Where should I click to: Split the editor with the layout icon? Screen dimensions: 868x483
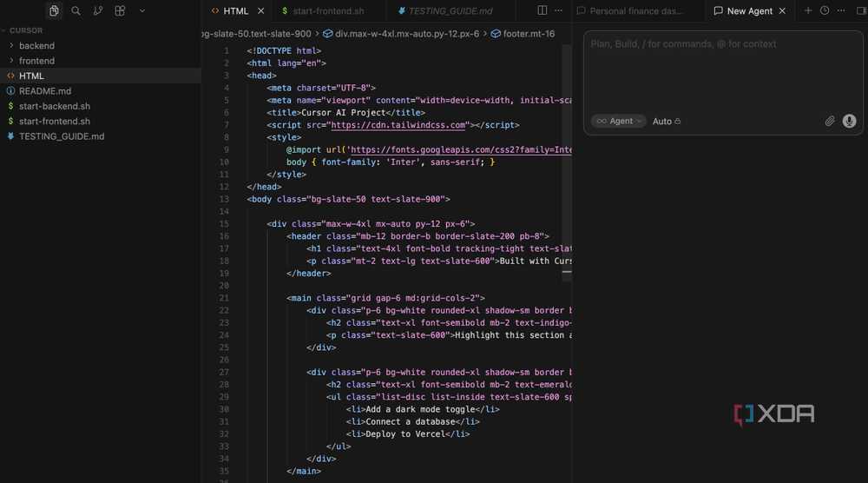(542, 10)
